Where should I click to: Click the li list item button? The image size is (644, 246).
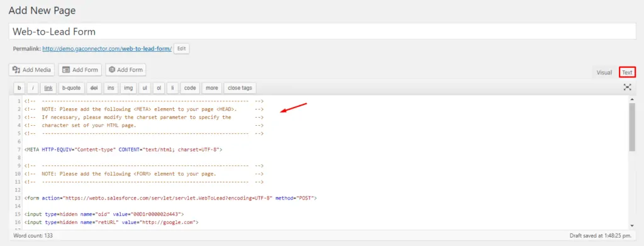[172, 88]
